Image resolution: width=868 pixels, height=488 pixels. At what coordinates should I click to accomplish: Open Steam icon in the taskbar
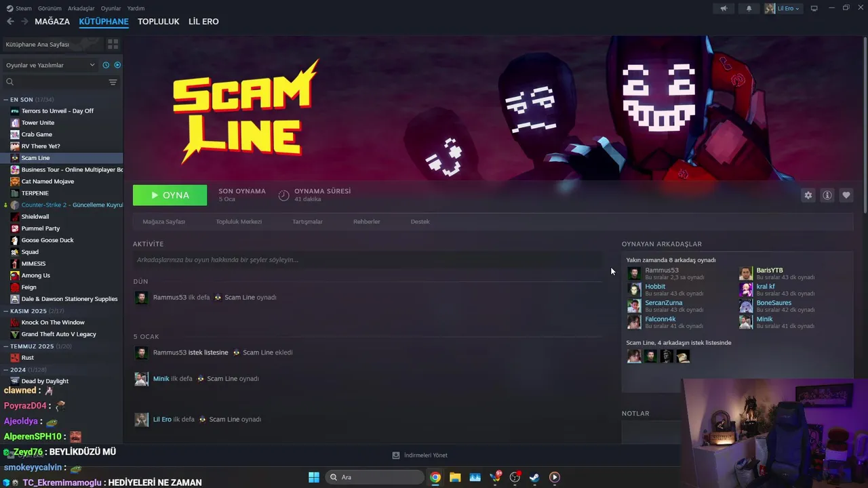click(535, 477)
